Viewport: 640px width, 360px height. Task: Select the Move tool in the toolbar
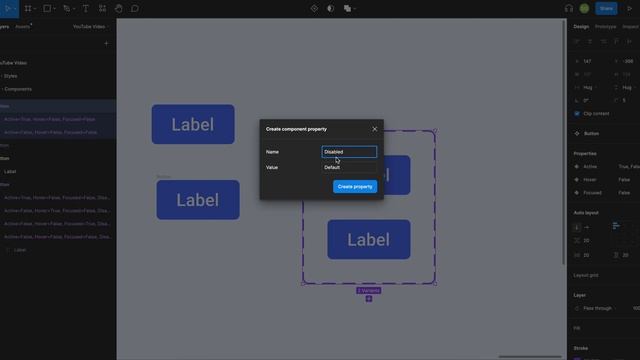(8, 8)
